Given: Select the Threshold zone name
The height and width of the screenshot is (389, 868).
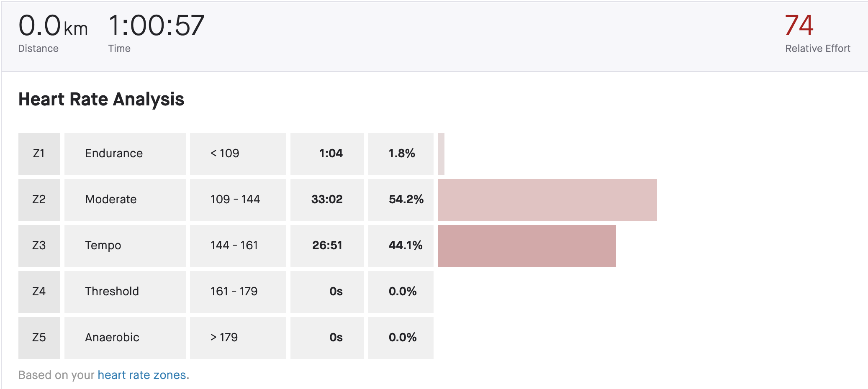Looking at the screenshot, I should (x=112, y=292).
